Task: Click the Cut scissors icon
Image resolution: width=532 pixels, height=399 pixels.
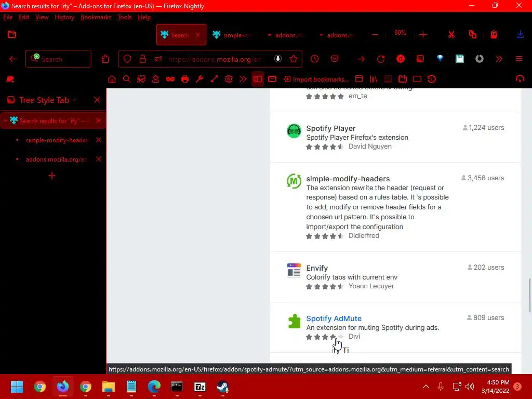Action: click(451, 35)
